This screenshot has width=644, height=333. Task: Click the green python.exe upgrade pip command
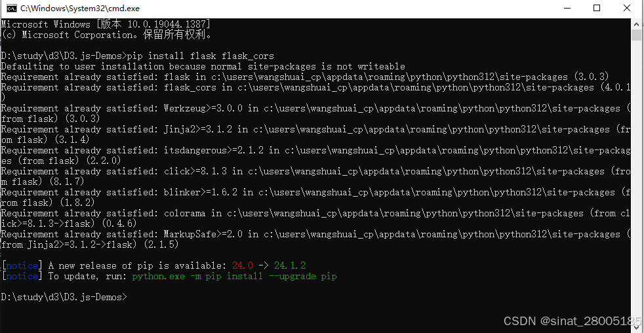coord(234,277)
